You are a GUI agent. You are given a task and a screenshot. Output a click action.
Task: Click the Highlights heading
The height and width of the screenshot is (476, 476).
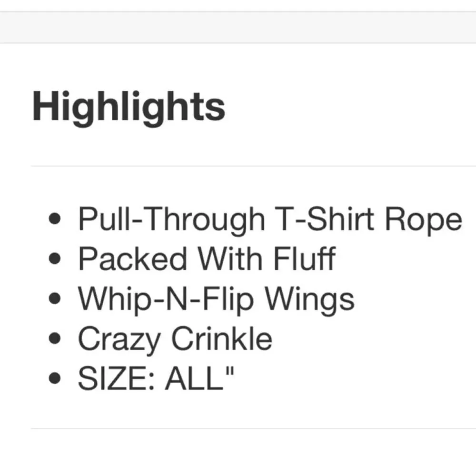(x=129, y=109)
